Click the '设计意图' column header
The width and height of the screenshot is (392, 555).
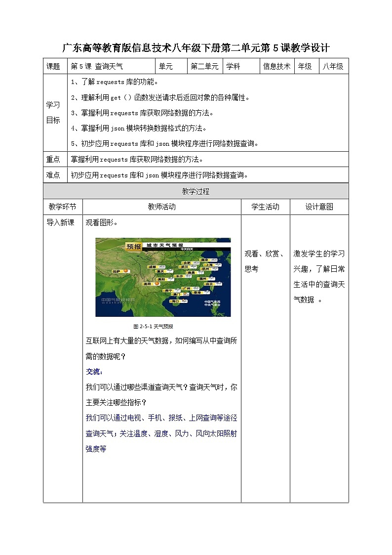(319, 207)
